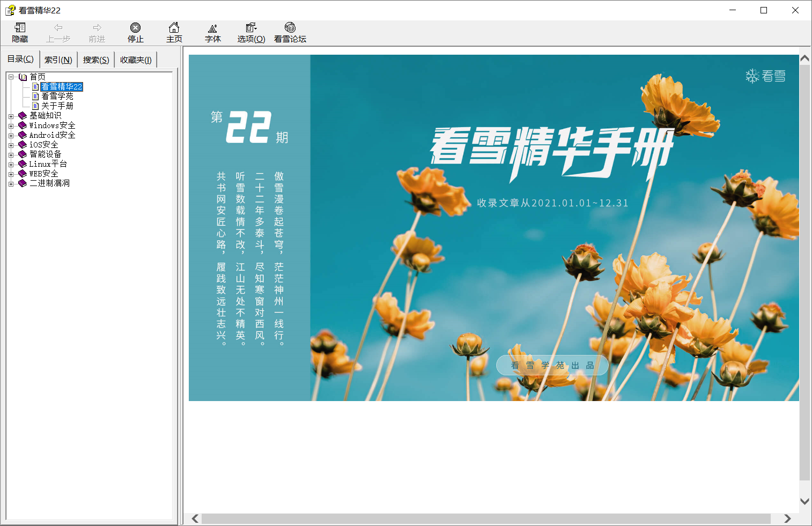The height and width of the screenshot is (526, 812).
Task: Select WEB安全 tree label
Action: [x=43, y=174]
